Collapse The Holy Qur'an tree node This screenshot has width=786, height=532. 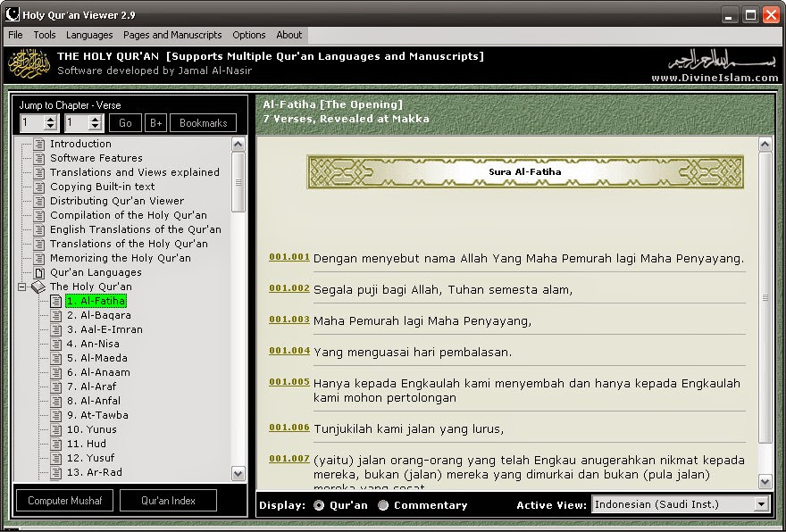click(x=21, y=287)
